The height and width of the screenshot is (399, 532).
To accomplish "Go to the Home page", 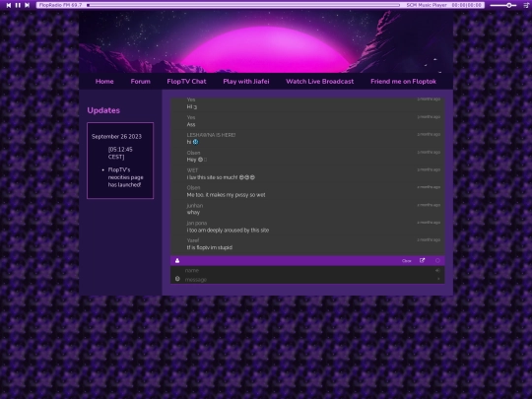I will click(104, 82).
